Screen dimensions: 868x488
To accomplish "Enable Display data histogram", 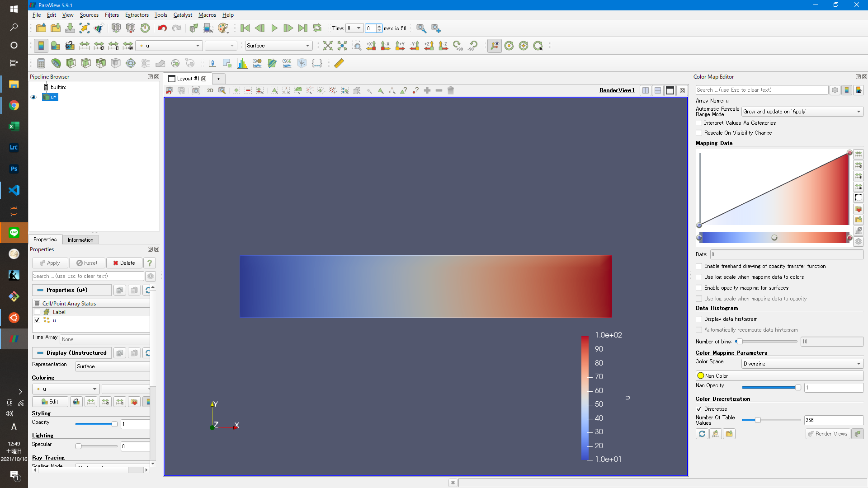I will coord(699,319).
